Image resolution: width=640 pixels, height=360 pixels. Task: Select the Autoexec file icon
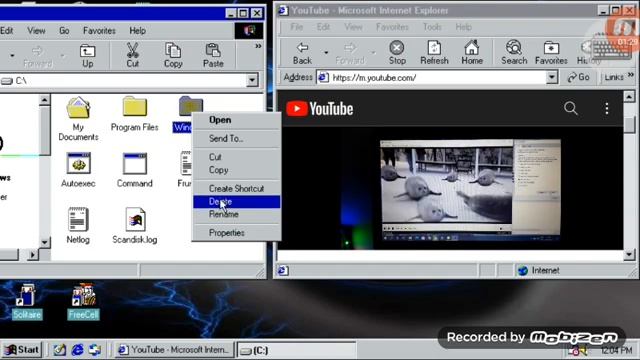[x=78, y=170]
